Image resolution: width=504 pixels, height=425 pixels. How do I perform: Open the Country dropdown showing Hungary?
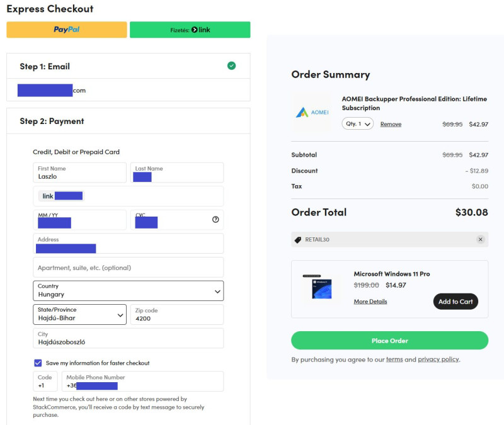click(x=129, y=291)
